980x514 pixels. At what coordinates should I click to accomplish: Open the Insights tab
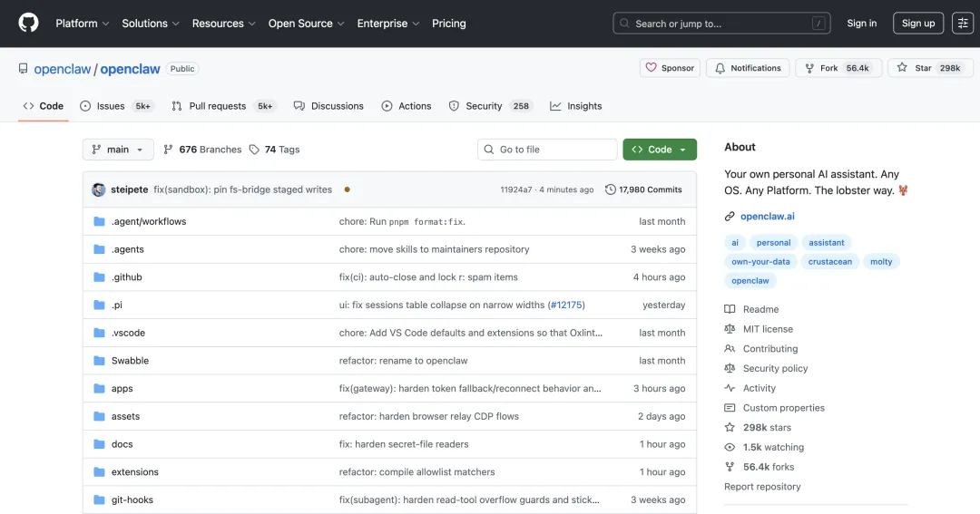(576, 106)
